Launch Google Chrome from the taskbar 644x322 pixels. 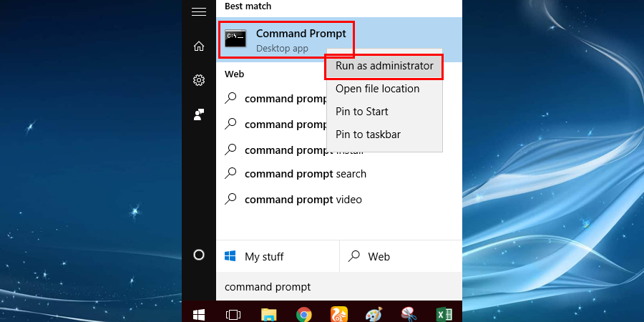point(304,315)
